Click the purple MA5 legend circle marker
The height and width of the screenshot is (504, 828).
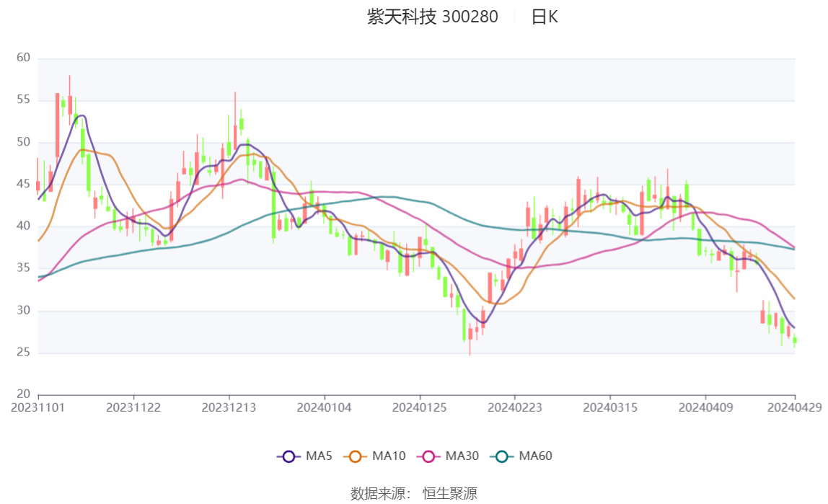(x=289, y=456)
